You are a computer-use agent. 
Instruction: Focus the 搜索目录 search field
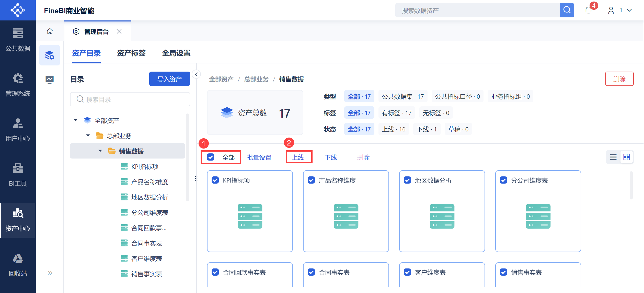tap(130, 99)
